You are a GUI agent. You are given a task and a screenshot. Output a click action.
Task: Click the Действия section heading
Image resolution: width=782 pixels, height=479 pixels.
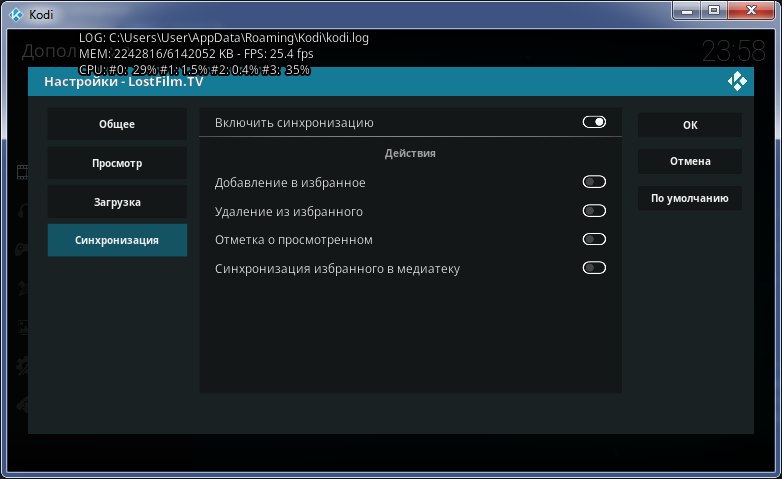pyautogui.click(x=410, y=153)
